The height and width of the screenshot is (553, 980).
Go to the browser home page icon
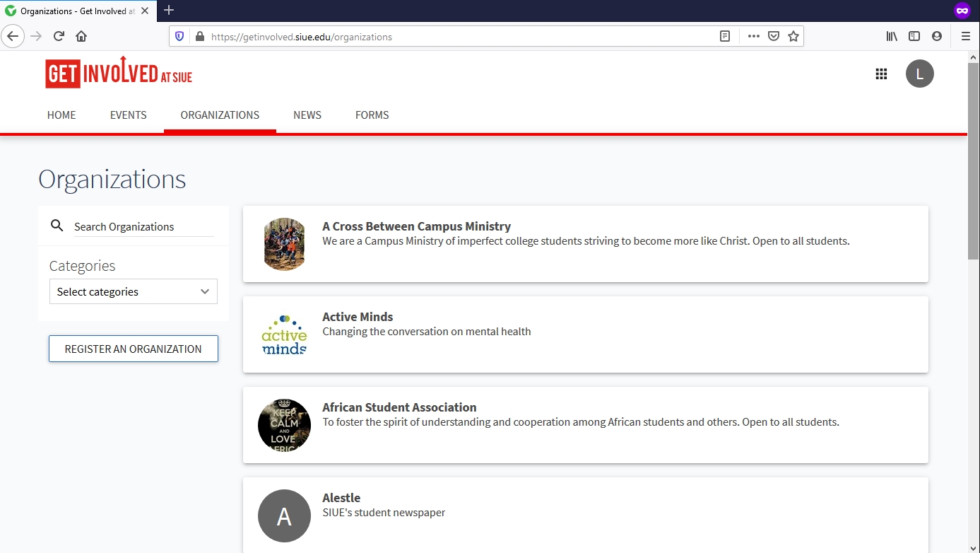pos(81,37)
